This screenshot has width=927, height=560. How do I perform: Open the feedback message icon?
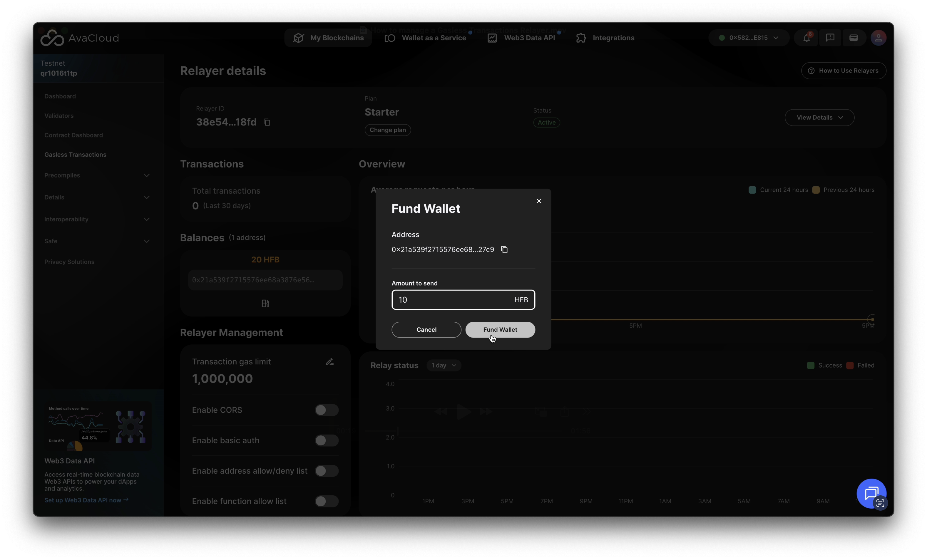830,38
